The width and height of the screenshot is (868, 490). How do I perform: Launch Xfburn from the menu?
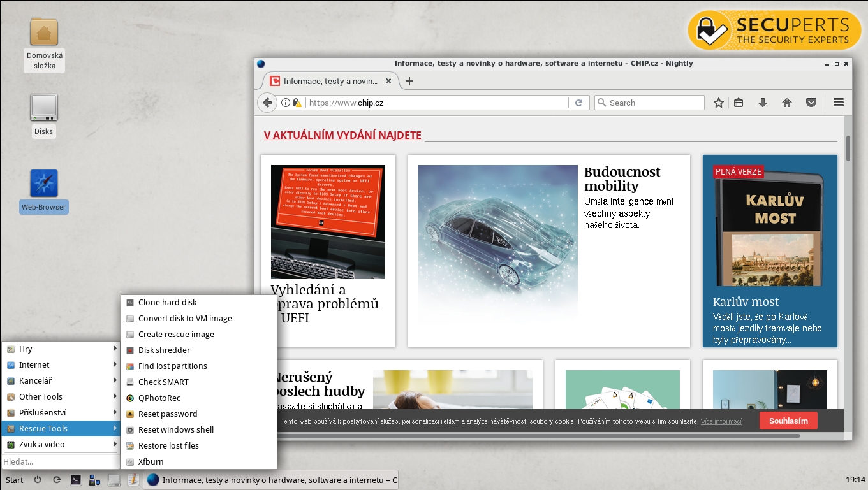[x=199, y=461]
